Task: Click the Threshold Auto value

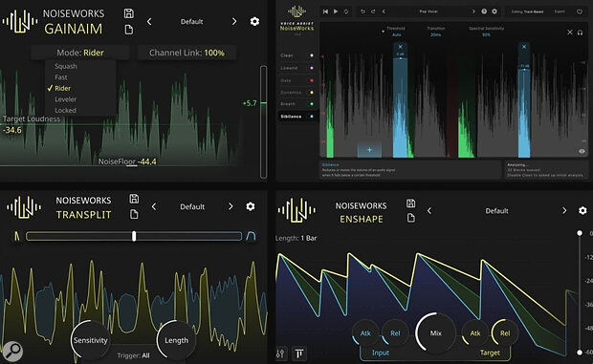Action: coord(396,34)
